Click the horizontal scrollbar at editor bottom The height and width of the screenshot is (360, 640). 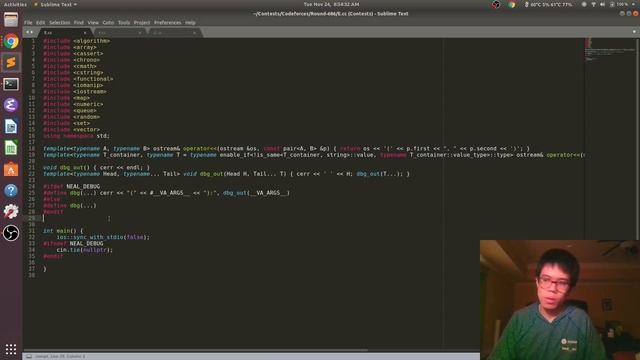click(x=196, y=350)
